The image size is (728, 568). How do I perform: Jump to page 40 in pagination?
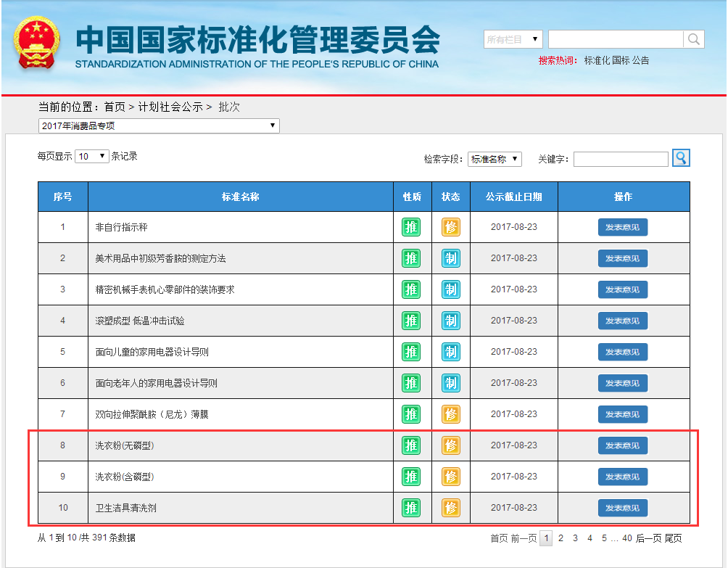click(x=627, y=538)
